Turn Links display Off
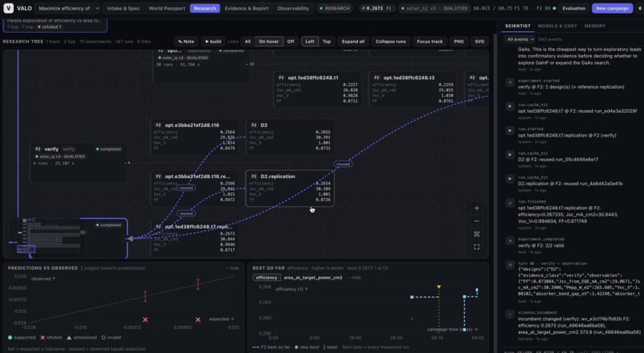This screenshot has height=353, width=644. (x=291, y=42)
